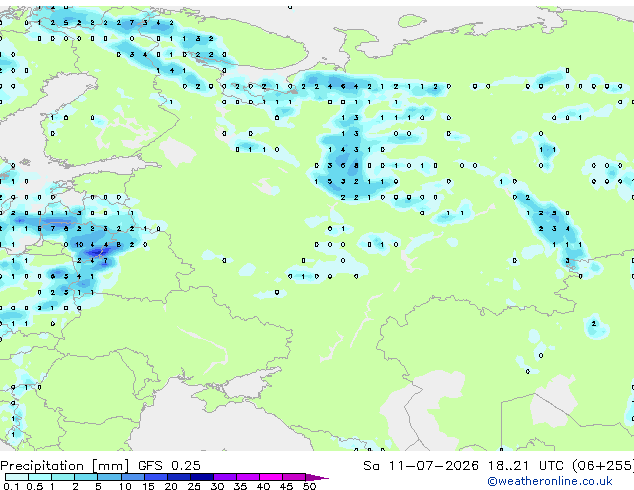Click the '15' legend scale label

[x=148, y=486]
